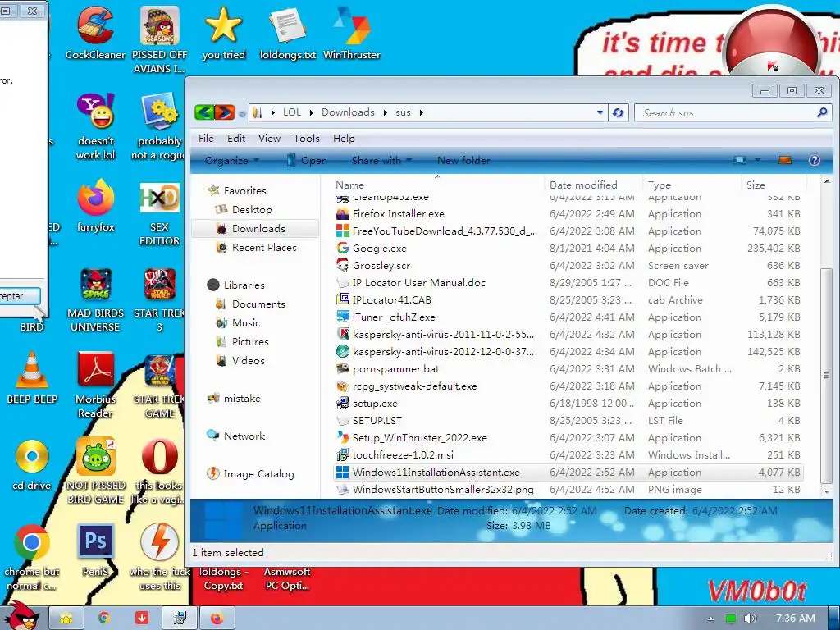
Task: Click the Aceptar button in left dialog
Action: click(x=20, y=296)
